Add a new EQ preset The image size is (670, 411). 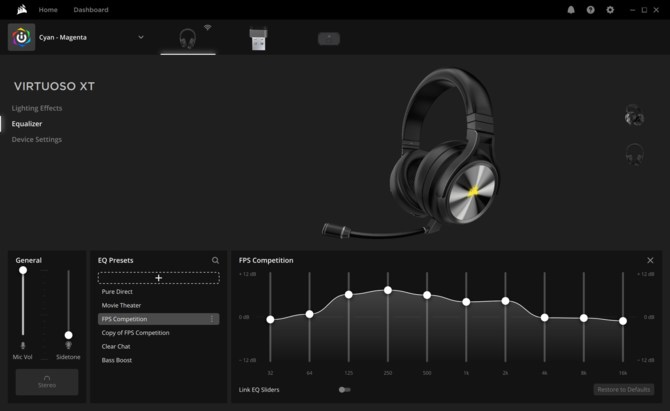(x=159, y=278)
